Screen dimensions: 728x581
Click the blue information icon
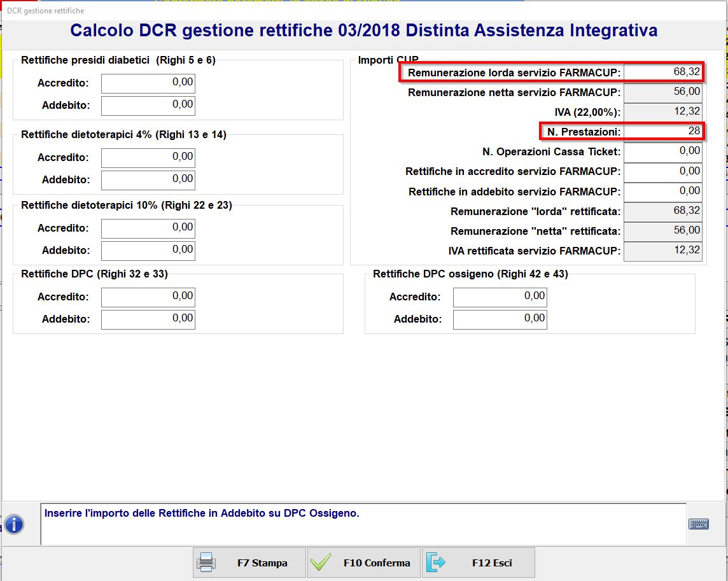14,524
